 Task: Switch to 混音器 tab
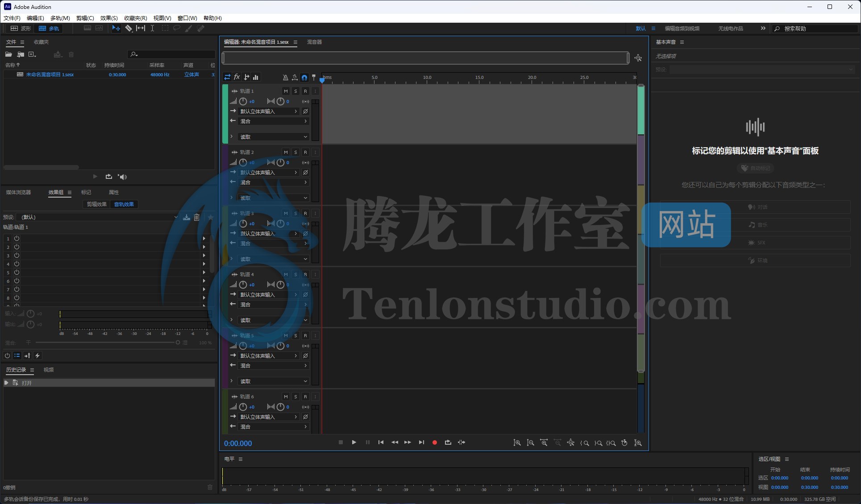coord(314,42)
